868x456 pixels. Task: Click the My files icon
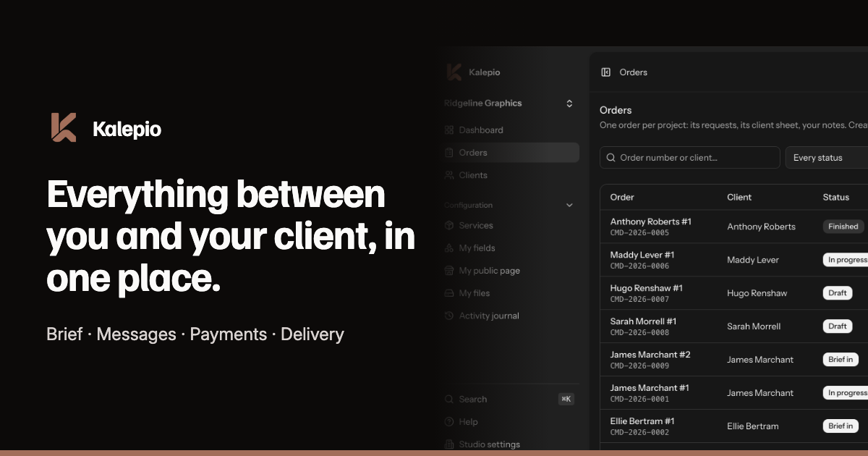[450, 293]
